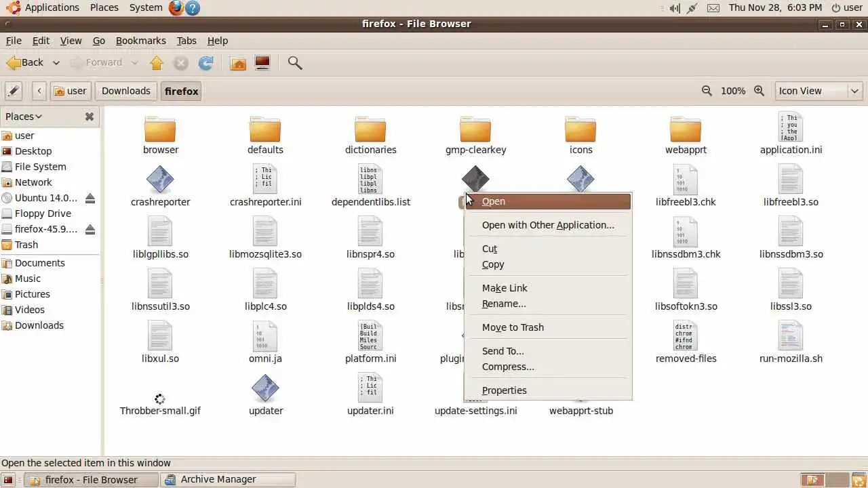This screenshot has height=488, width=868.
Task: Click the Reload icon in toolbar
Action: click(205, 63)
